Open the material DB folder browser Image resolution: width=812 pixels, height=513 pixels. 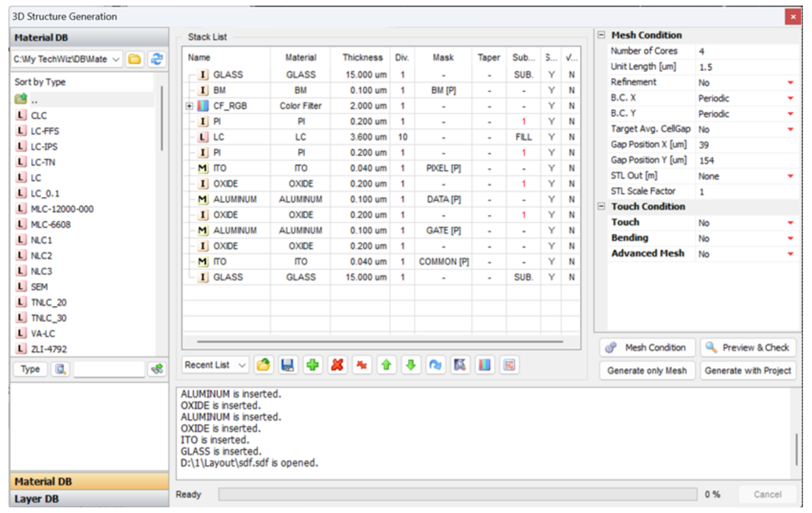point(134,59)
